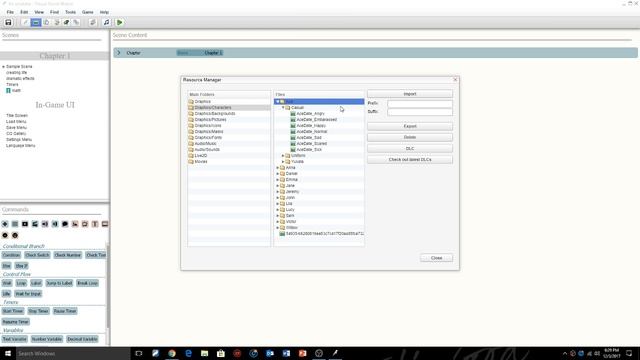The image size is (640, 360).
Task: Open the Tools menu
Action: [x=71, y=12]
